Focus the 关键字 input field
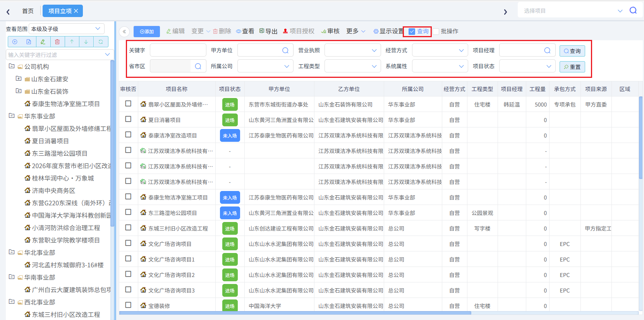This screenshot has width=644, height=320. tap(178, 50)
